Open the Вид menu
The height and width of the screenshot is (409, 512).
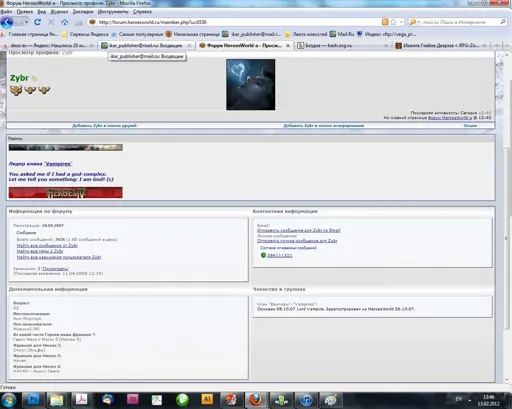(42, 12)
